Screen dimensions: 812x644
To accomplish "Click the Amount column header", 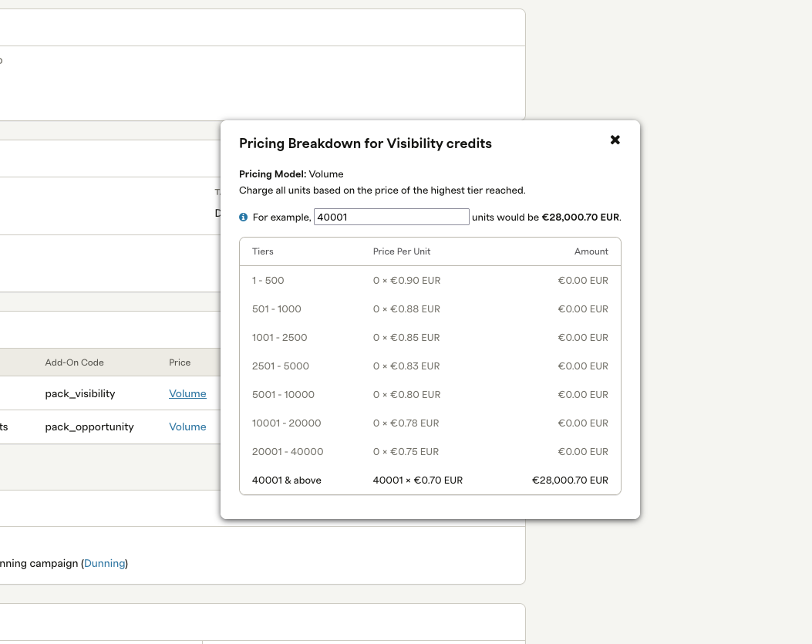I will [x=591, y=251].
